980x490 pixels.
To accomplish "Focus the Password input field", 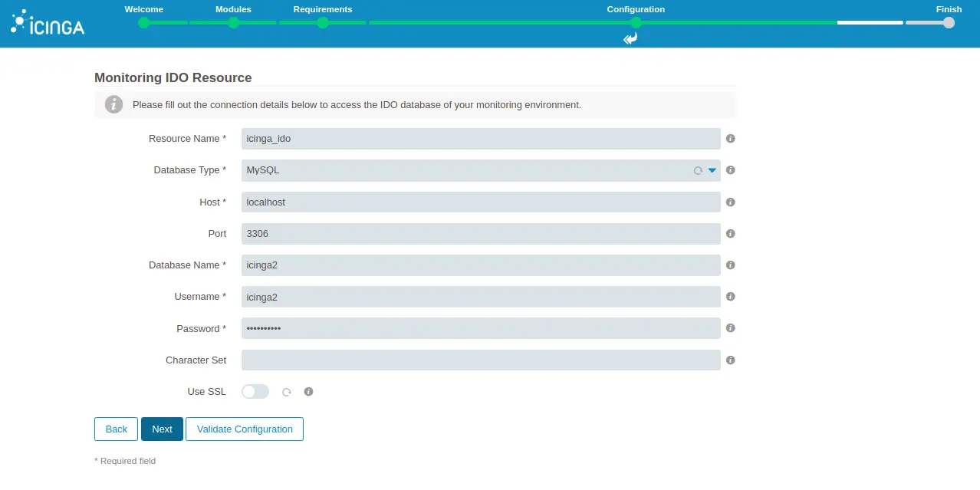I will click(x=481, y=328).
